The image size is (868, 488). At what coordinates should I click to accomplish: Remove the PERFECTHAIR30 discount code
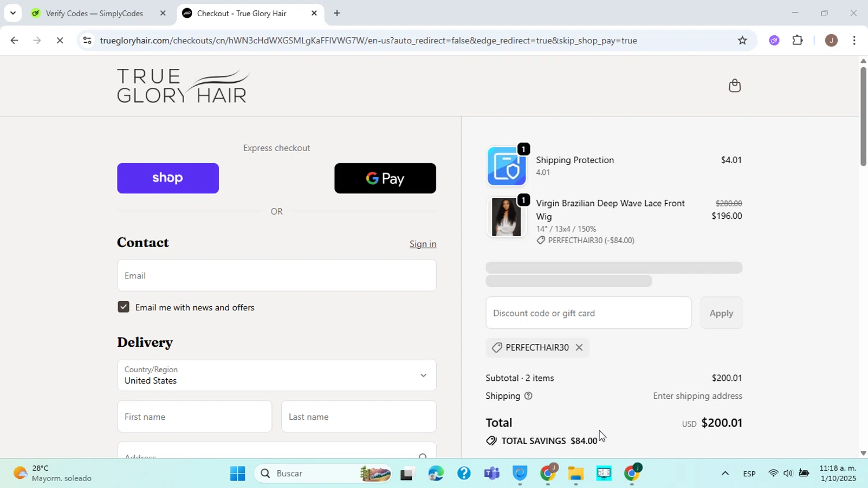[x=579, y=347]
